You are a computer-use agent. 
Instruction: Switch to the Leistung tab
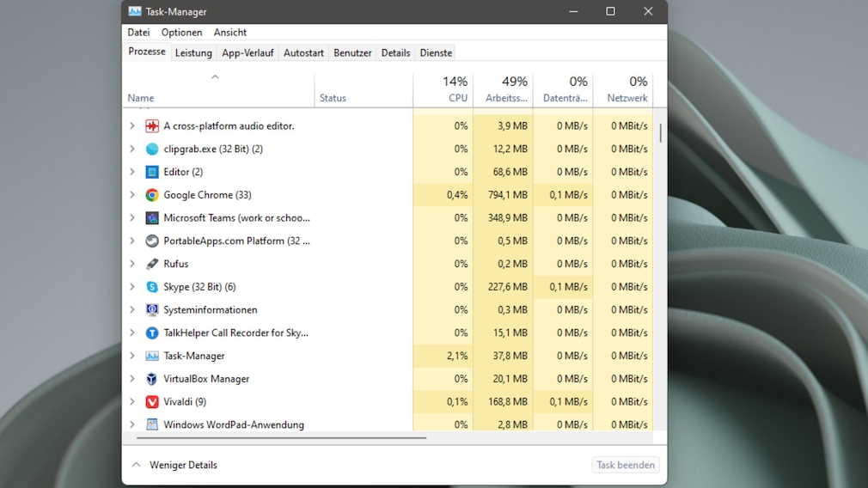click(x=193, y=53)
